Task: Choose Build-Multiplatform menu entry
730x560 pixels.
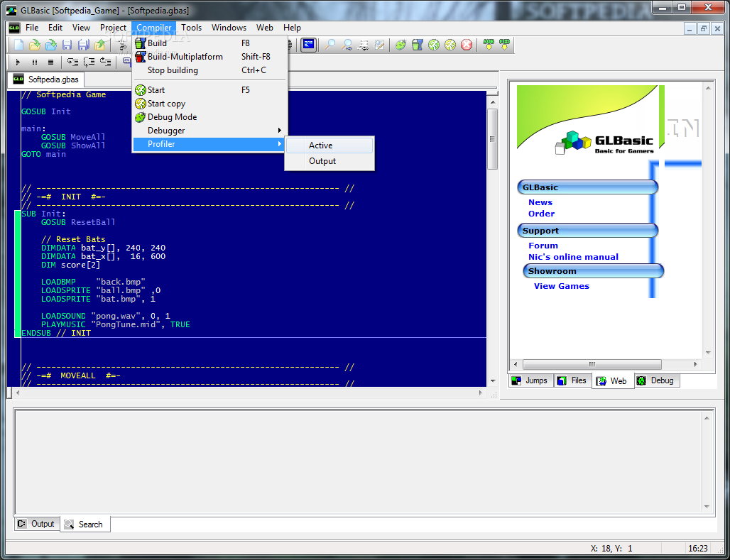Action: click(209, 57)
